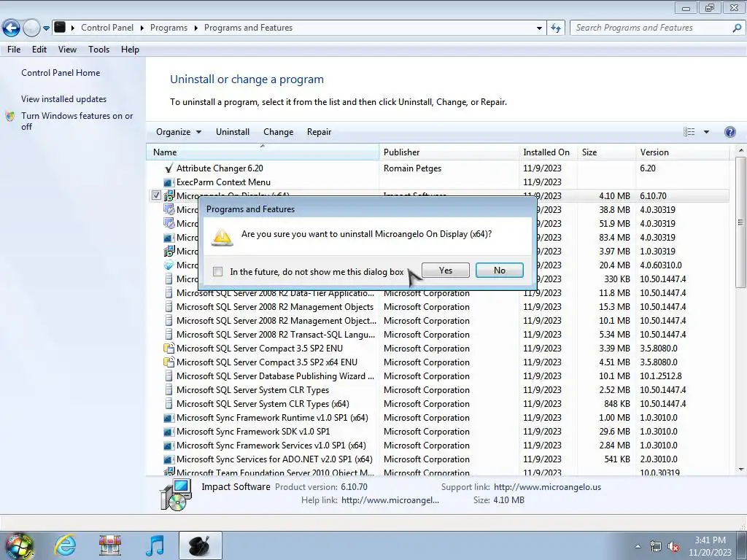Click Uninstall in the toolbar
This screenshot has height=560, width=747.
coord(233,132)
